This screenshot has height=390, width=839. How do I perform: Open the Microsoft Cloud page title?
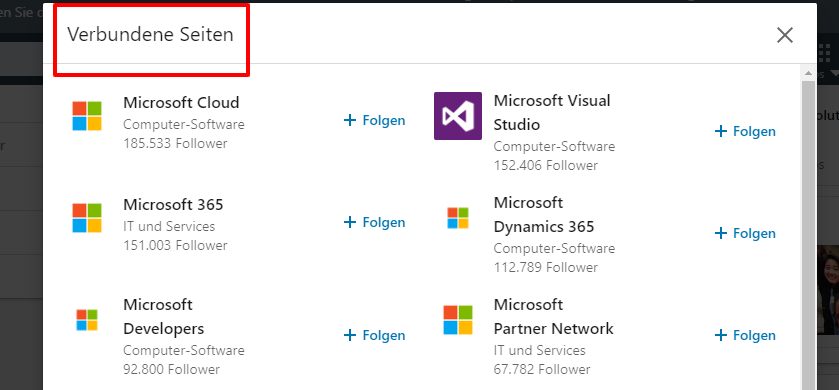(181, 102)
